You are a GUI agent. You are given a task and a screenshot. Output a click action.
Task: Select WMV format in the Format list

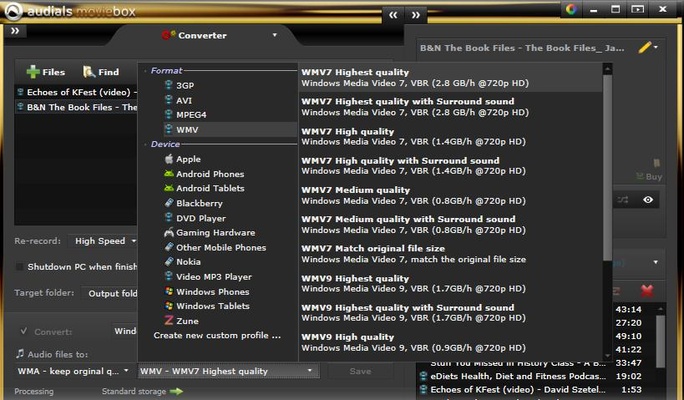click(188, 130)
